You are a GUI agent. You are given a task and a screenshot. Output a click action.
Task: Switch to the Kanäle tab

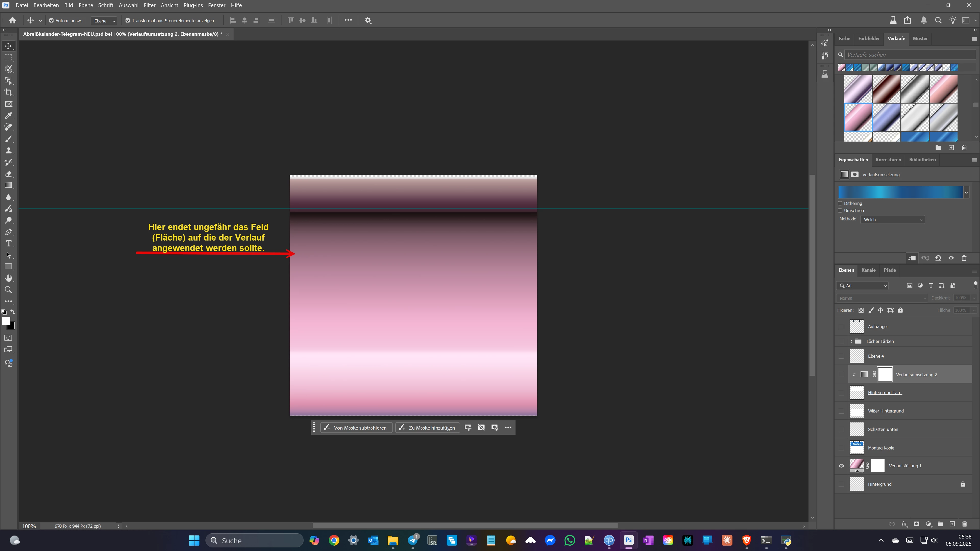tap(868, 270)
